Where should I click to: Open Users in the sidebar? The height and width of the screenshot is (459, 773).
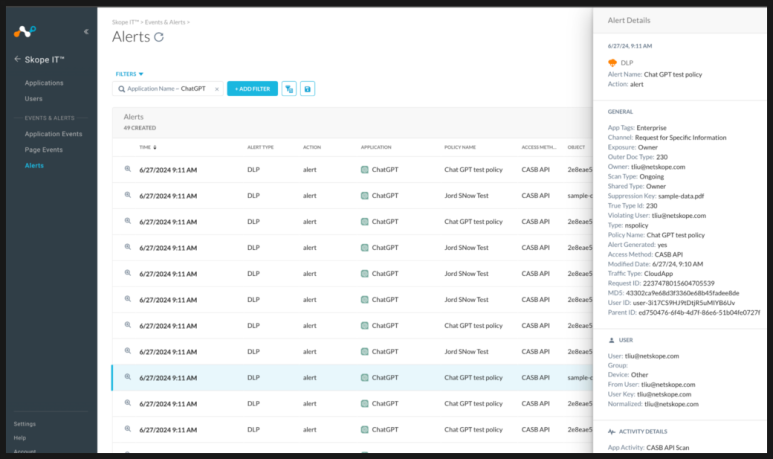click(x=34, y=99)
